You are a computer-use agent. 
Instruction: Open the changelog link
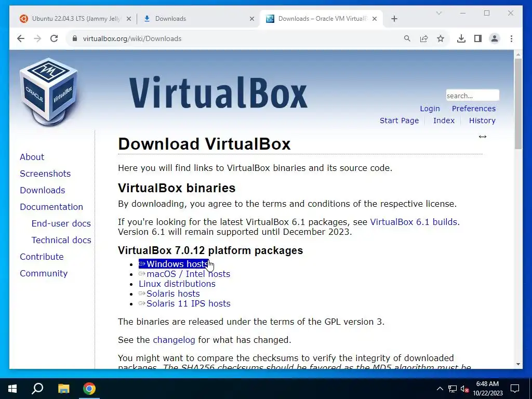pyautogui.click(x=174, y=340)
